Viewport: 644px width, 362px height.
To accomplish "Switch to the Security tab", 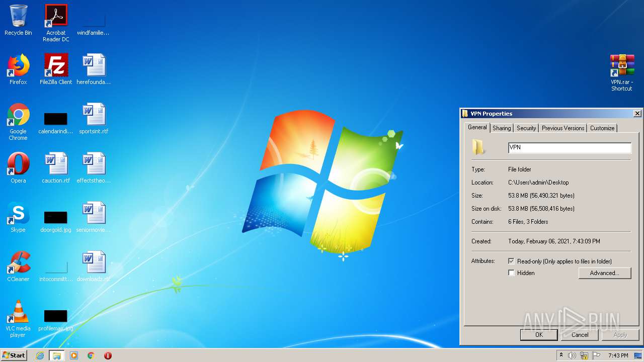I will click(526, 128).
